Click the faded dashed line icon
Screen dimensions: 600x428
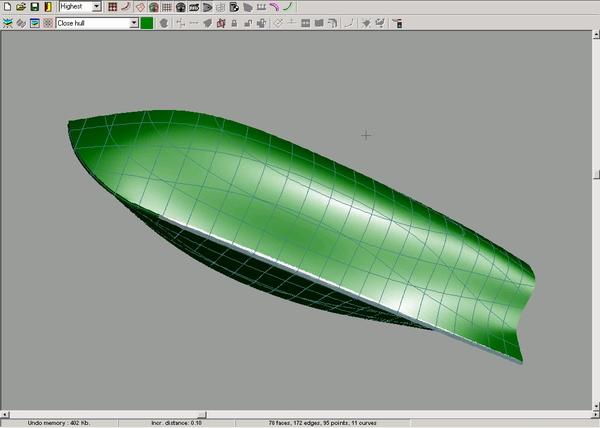tap(194, 23)
